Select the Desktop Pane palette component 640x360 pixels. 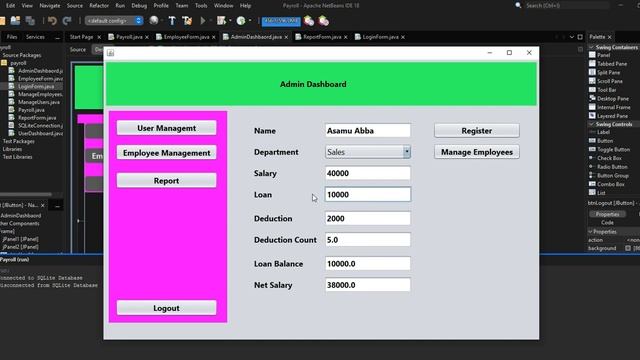tap(609, 98)
